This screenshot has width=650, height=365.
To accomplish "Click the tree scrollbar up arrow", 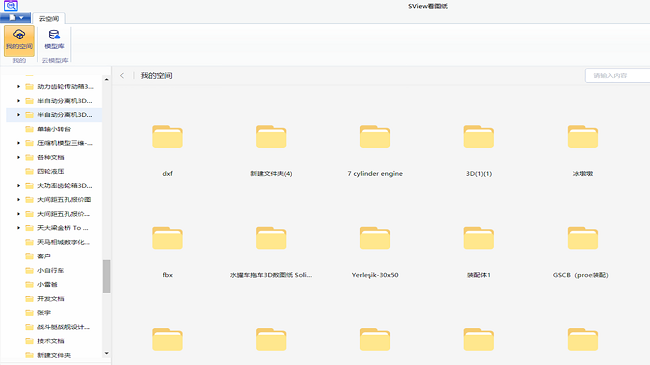I will tap(107, 79).
